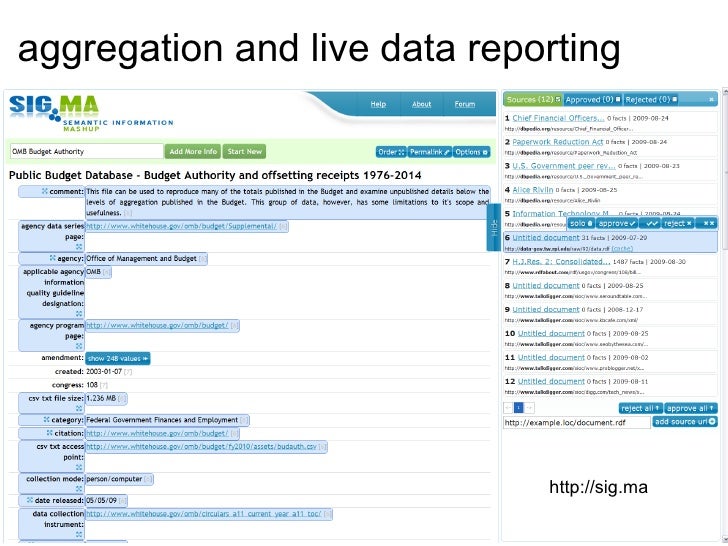This screenshot has width=728, height=546.
Task: Open Paperwork Reduction Act source link
Action: (x=557, y=142)
